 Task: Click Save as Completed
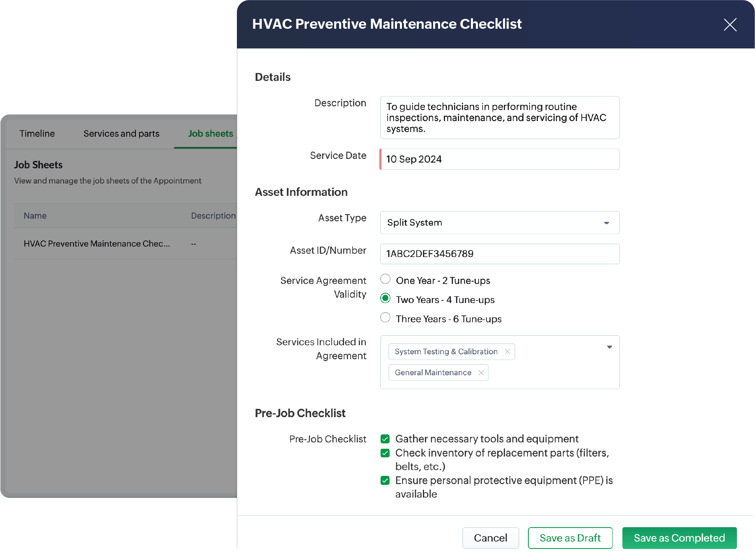point(679,538)
